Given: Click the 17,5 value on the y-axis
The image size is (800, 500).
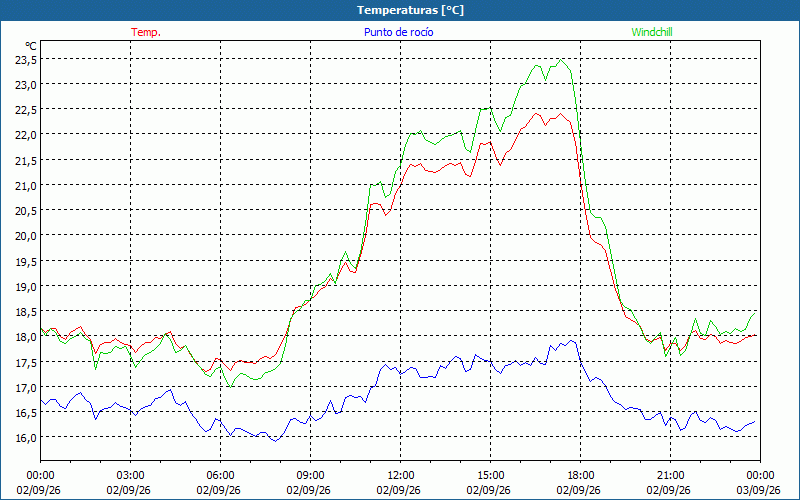Looking at the screenshot, I should coord(27,362).
